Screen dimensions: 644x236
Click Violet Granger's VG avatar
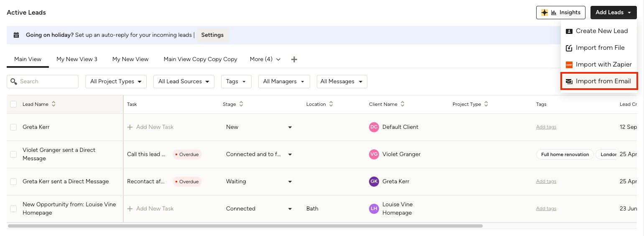coord(374,154)
